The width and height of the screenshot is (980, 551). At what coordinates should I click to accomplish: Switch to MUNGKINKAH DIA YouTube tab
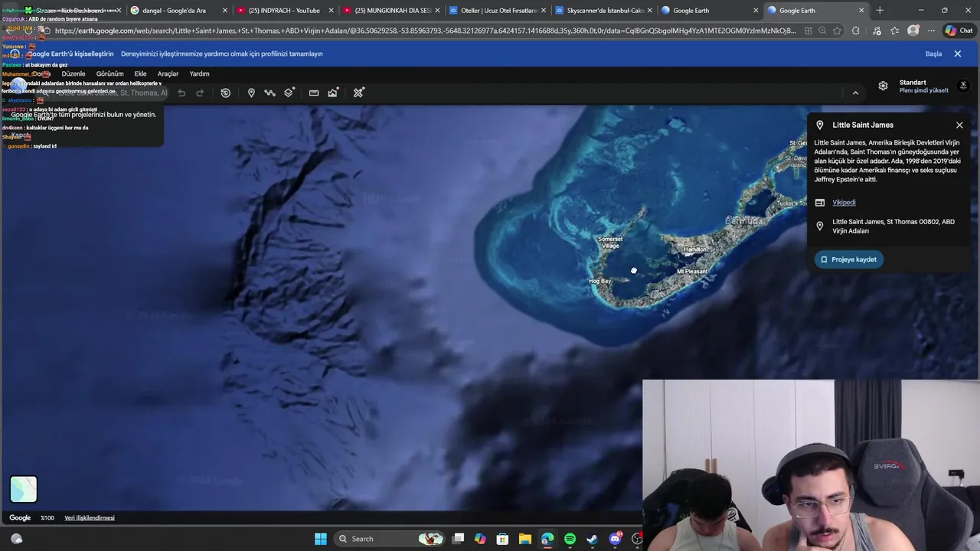tap(391, 11)
